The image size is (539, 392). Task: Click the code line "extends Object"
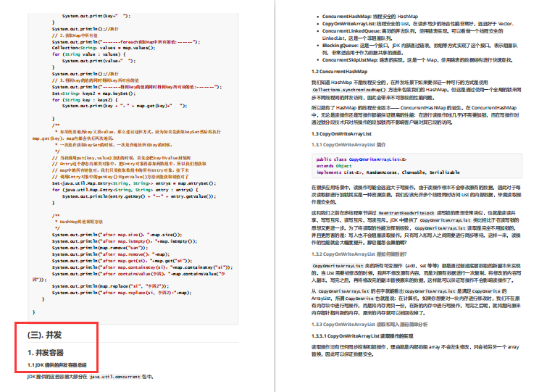334,166
